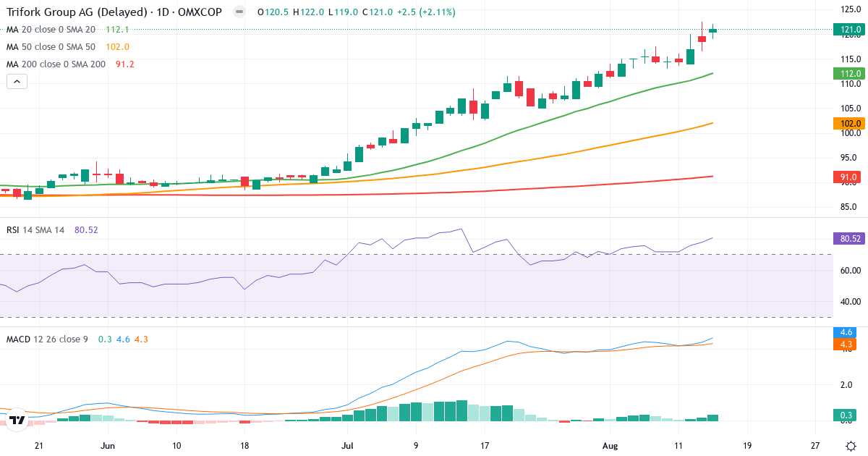Click the Aug date label on time axis
Screen dimensions: 868x456
click(x=610, y=446)
